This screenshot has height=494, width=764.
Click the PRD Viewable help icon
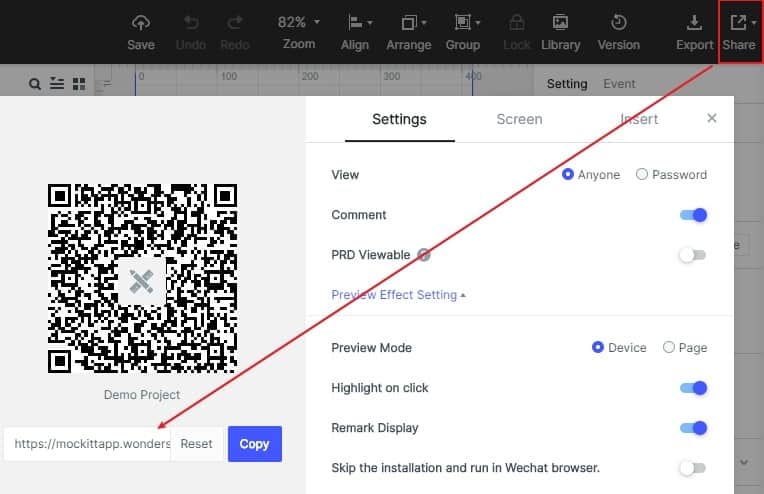(x=424, y=255)
